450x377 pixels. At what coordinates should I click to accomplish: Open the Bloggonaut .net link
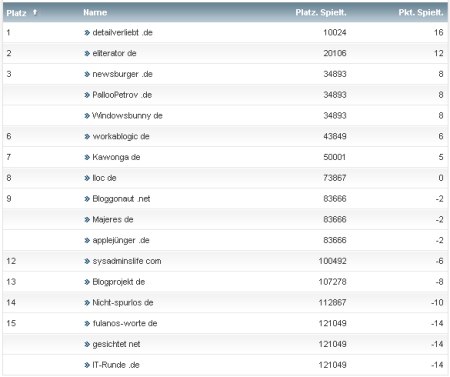click(121, 199)
